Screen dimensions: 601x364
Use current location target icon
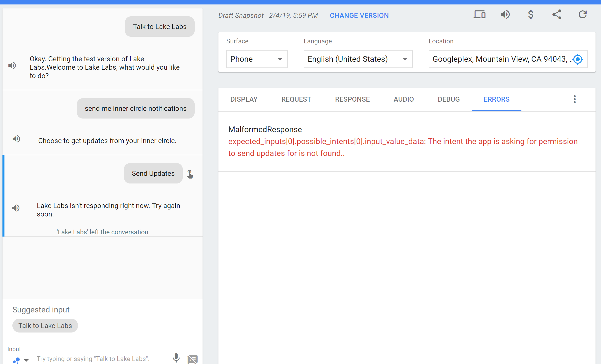[578, 59]
